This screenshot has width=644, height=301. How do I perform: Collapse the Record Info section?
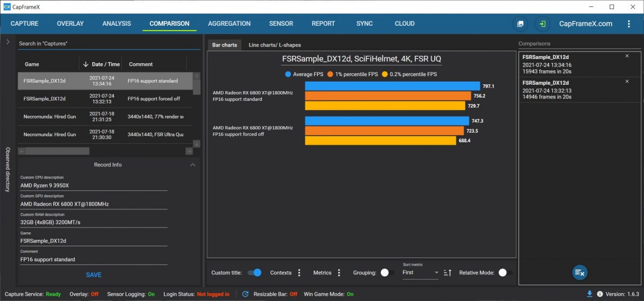(193, 165)
